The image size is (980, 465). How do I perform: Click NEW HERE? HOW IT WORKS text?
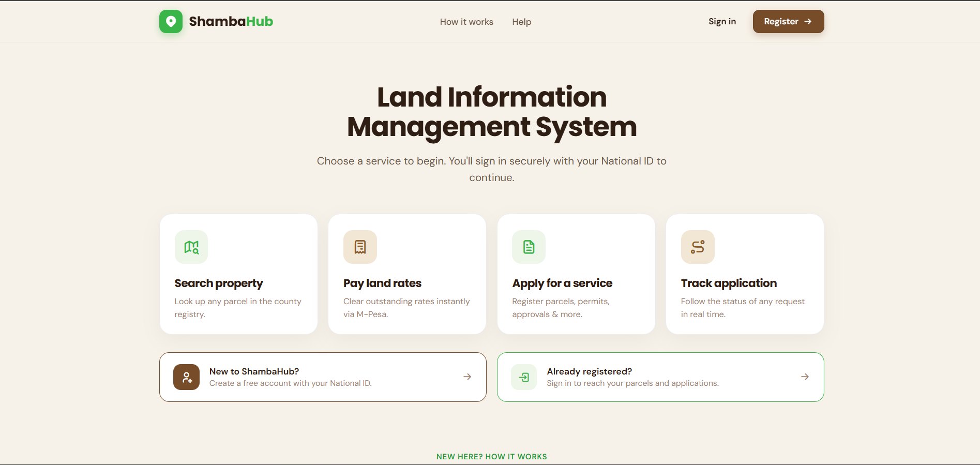point(491,457)
